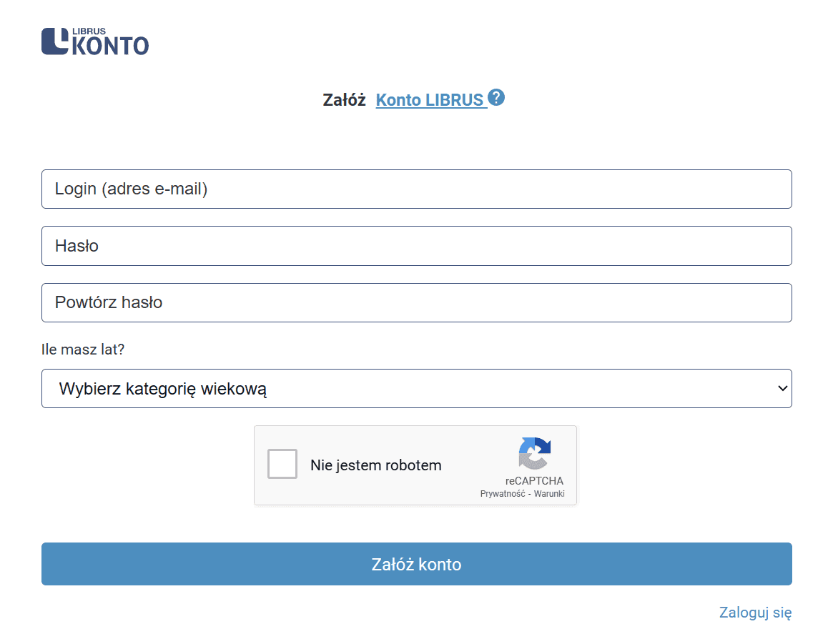Click the chevron arrow on the age selector
Screen dimensions: 833x644
[x=782, y=388]
